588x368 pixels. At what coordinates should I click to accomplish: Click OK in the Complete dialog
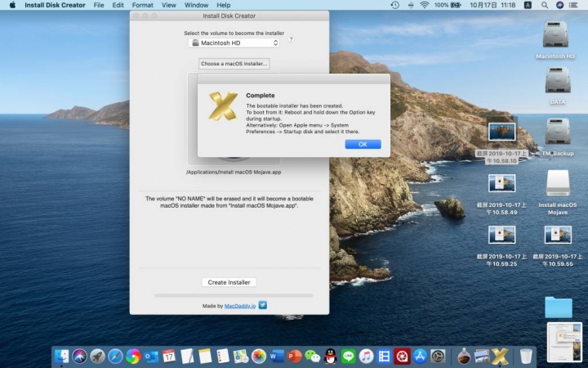pos(363,144)
